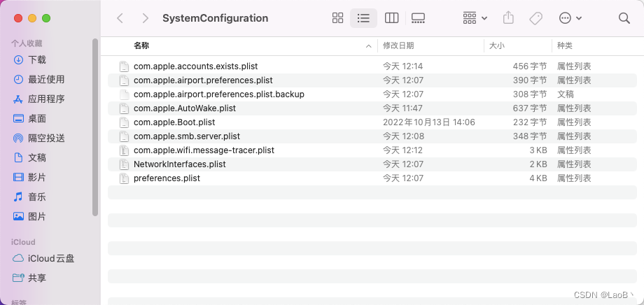Click the 文稿 kind of plist.backup
Viewport: 644px width, 305px height.
pyautogui.click(x=565, y=94)
